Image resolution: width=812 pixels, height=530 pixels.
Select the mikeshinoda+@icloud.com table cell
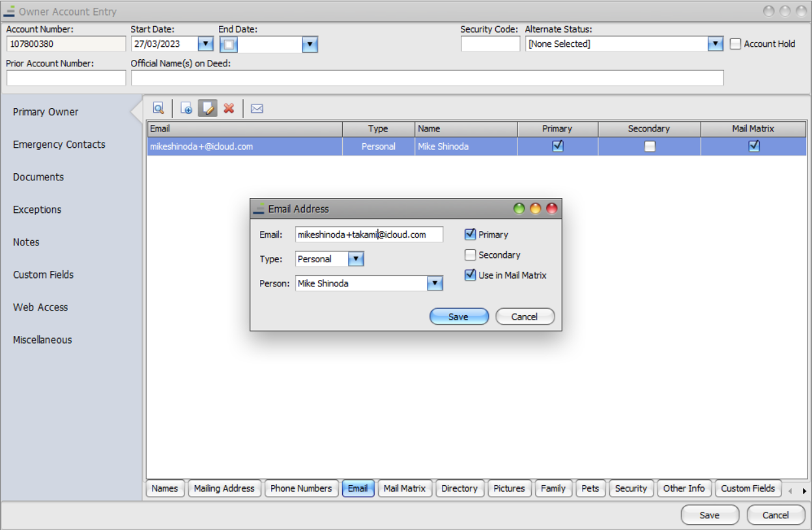point(245,146)
